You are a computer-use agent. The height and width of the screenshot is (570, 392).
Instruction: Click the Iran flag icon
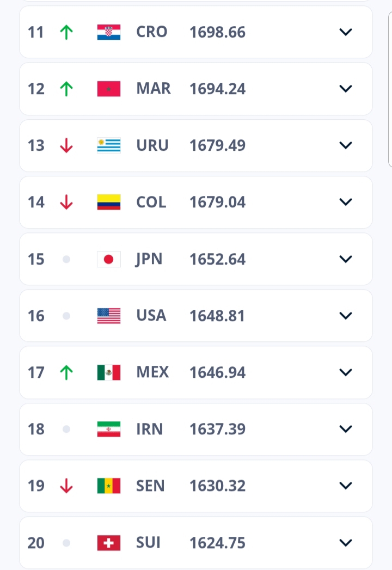(x=109, y=429)
